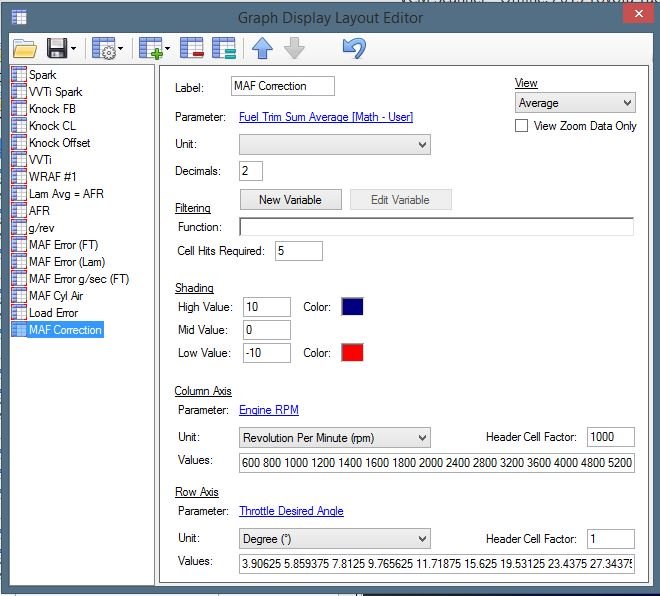
Task: Pick low value red color swatch
Action: [352, 353]
